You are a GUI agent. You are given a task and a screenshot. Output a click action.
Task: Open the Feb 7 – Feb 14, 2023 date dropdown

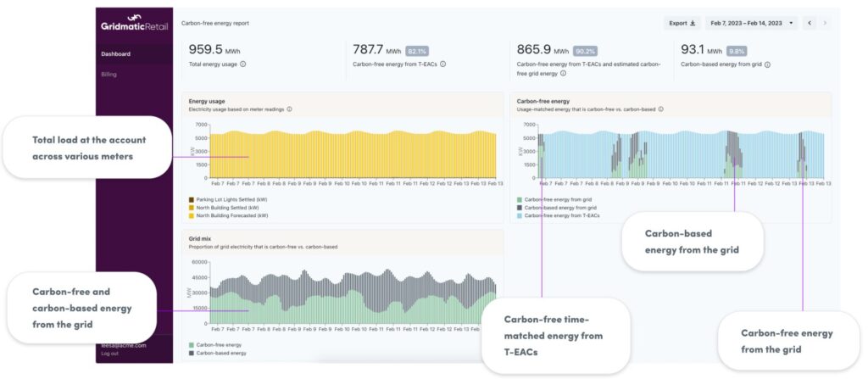pyautogui.click(x=753, y=23)
